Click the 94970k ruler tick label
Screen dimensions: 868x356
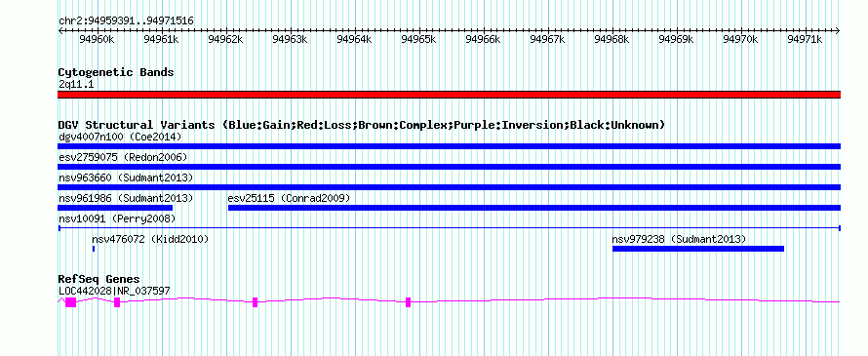pyautogui.click(x=740, y=39)
